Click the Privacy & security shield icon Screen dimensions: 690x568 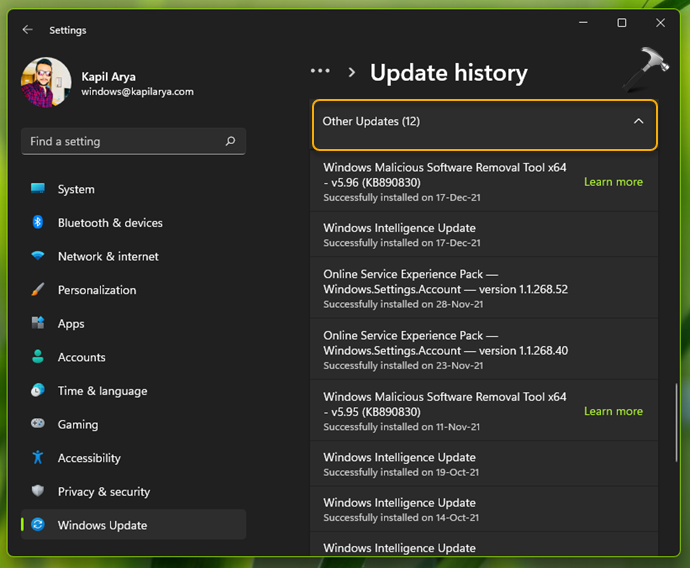click(x=38, y=491)
